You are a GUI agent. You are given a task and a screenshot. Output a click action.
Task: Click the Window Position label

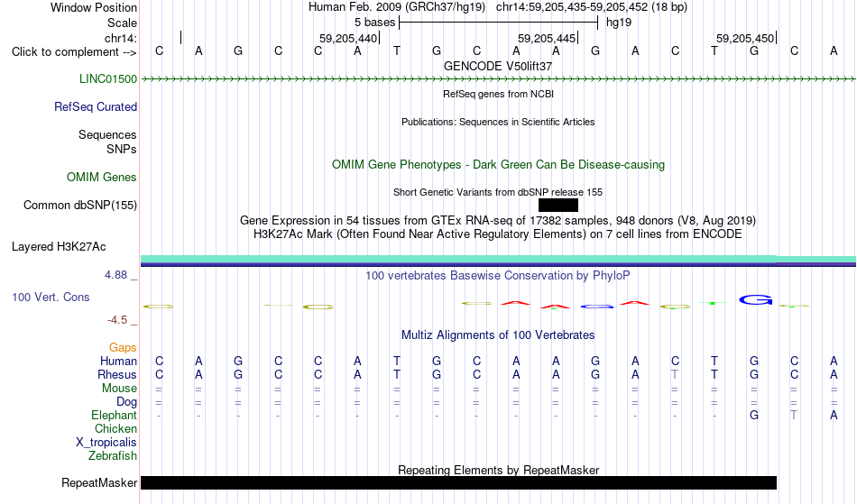point(94,7)
